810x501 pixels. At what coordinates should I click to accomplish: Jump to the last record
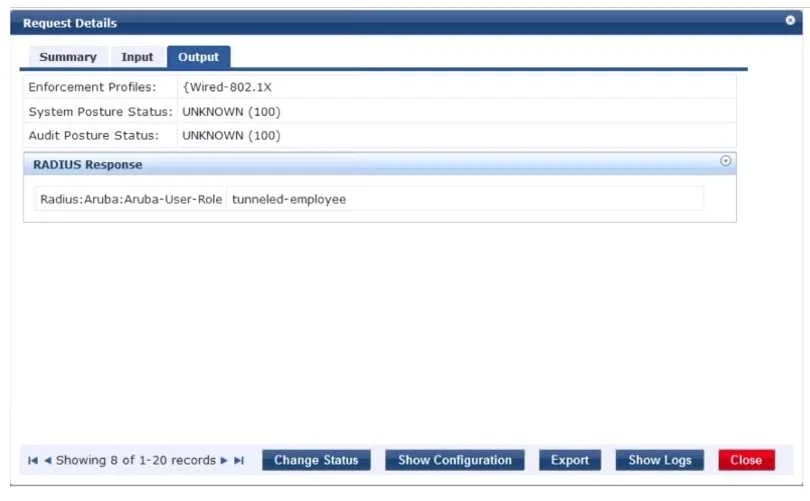(239, 460)
